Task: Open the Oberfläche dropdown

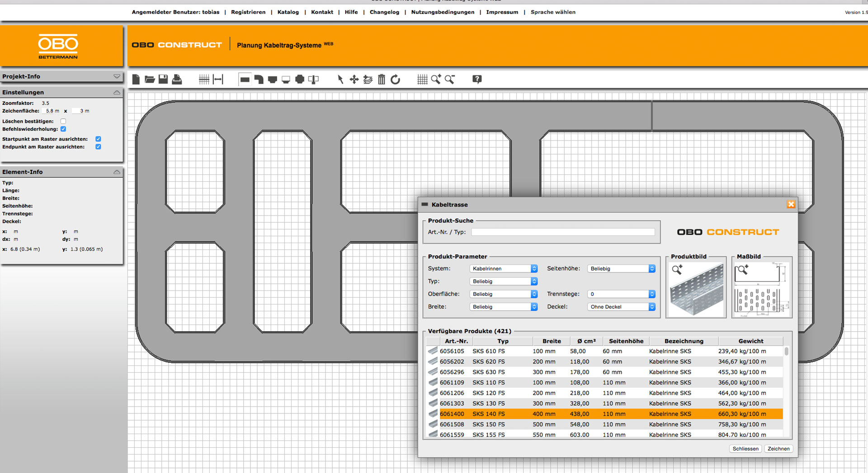Action: pos(503,294)
